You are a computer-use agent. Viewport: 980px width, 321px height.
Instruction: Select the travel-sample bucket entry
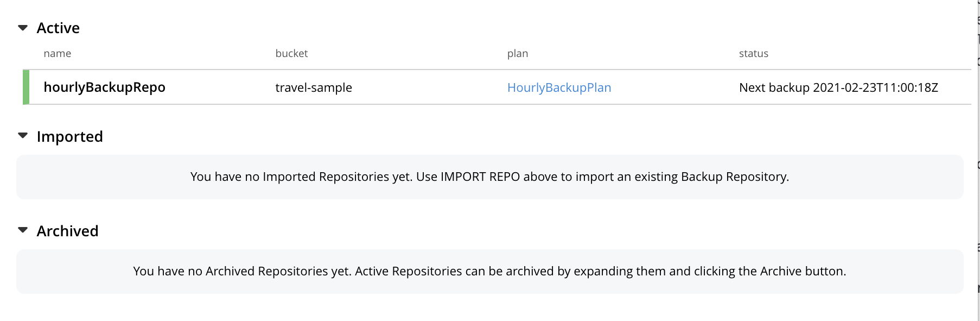313,87
